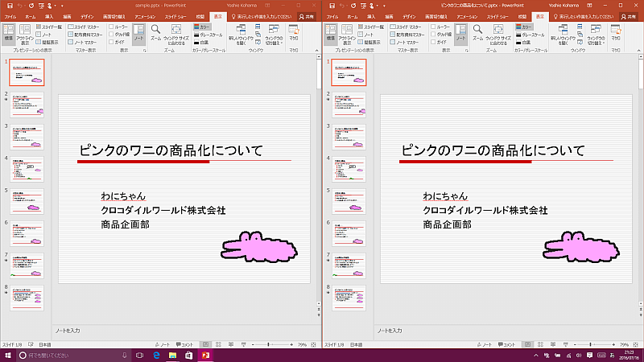The image size is (644, 362).
Task: Click zoom-in plus in left status bar
Action: pos(291,345)
